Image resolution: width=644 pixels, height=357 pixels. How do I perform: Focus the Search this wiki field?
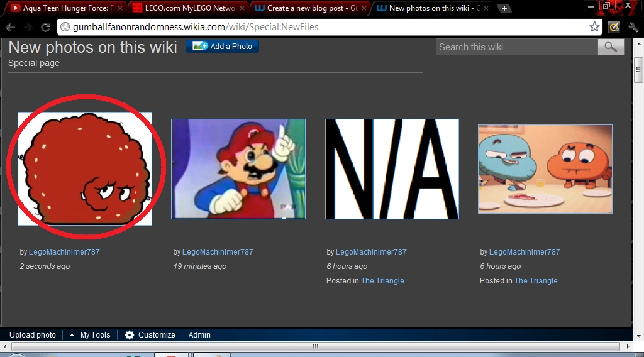pyautogui.click(x=517, y=47)
